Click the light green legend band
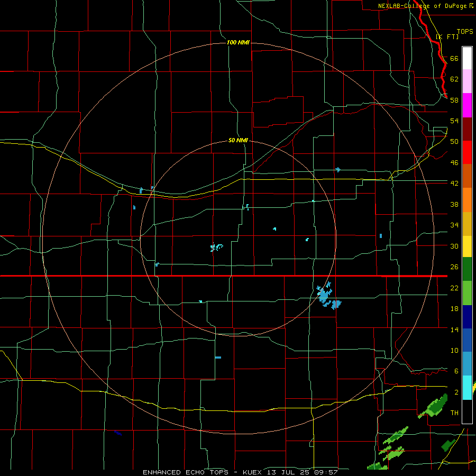Viewport: 476px width, 476px height. [x=467, y=293]
